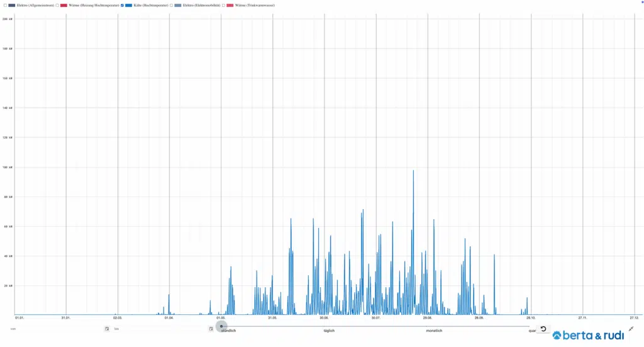Screen dimensions: 644x347
Task: Click the tallest peak near 98 kW
Action: pyautogui.click(x=413, y=171)
